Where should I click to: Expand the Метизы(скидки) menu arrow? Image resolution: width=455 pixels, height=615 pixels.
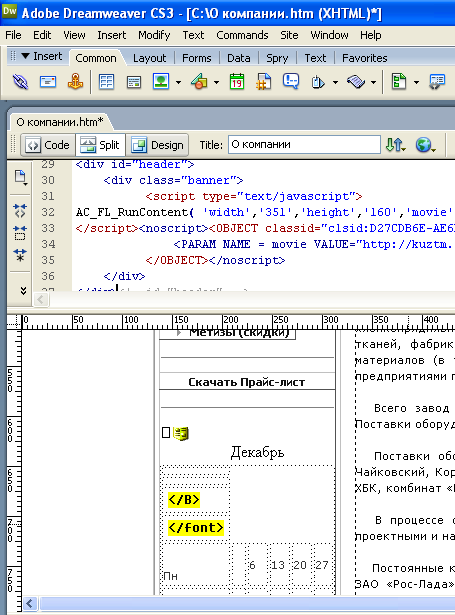tap(179, 333)
